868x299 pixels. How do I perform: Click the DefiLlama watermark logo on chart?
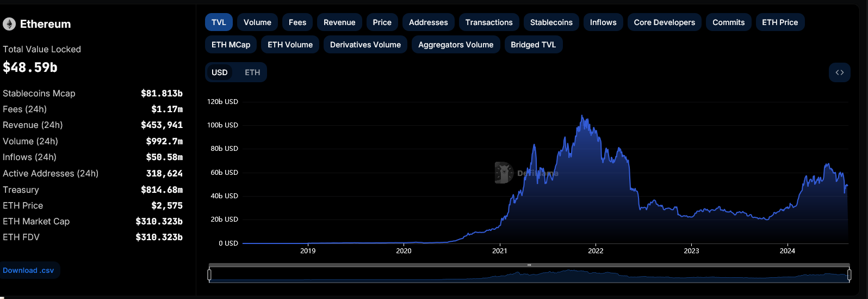coord(504,173)
